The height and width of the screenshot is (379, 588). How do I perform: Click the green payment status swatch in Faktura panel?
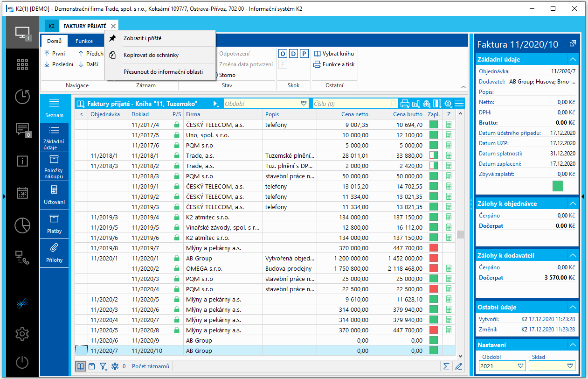(x=558, y=186)
